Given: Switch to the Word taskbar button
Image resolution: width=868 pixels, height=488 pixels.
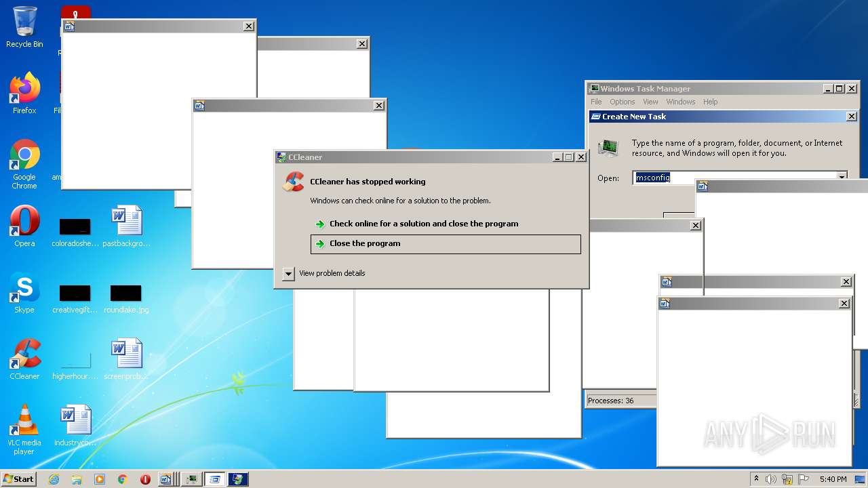Looking at the screenshot, I should click(x=168, y=479).
